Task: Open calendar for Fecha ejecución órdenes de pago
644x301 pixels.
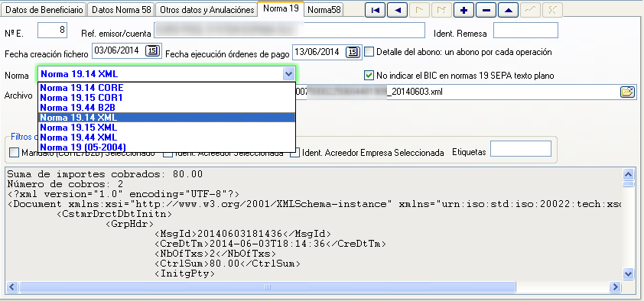Action: click(x=353, y=52)
